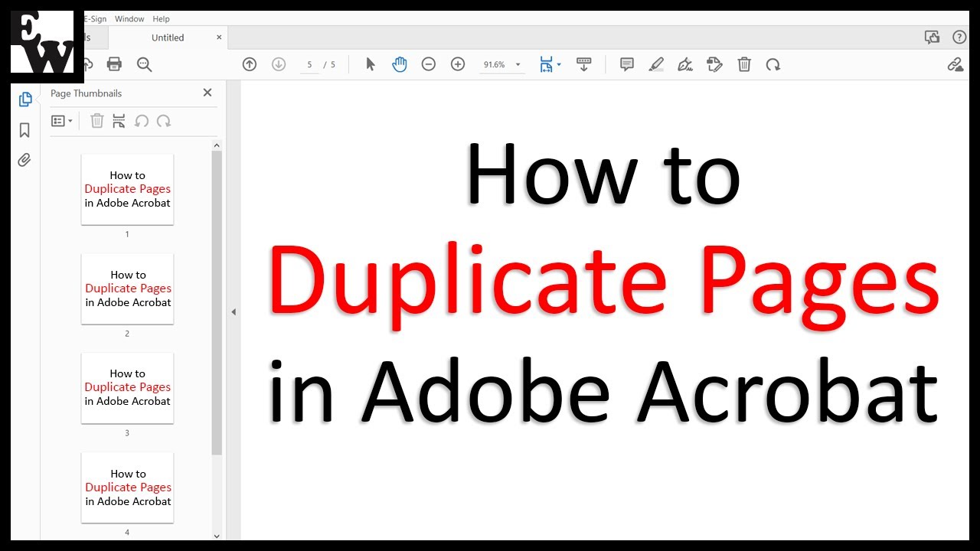Open the find text magnifier tool

coord(144,64)
